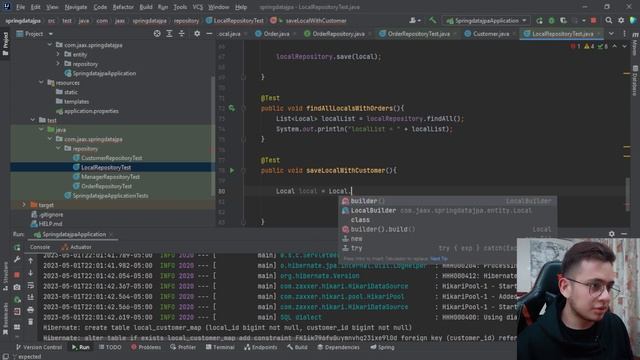Screen dimensions: 640x360
Task: Start debugging with the green bug icon
Action: click(551, 20)
